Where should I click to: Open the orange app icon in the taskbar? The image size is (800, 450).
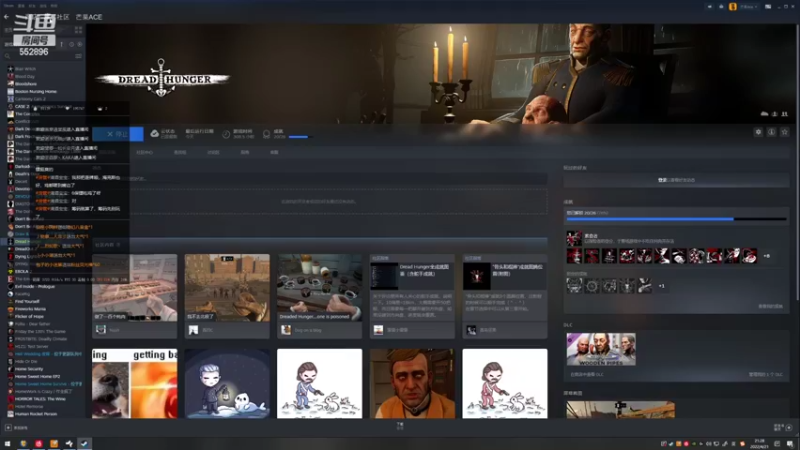pyautogui.click(x=54, y=443)
